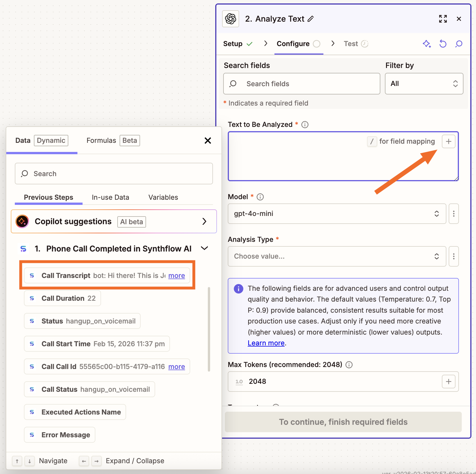Click the AI sparkles icon in the step toolbar
Viewport: 476px width, 474px height.
tap(426, 44)
